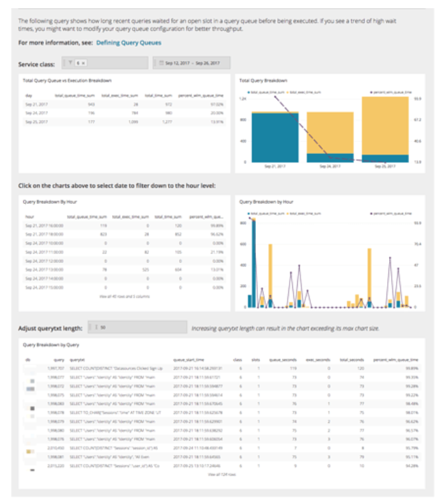Select the Sep 24, 2017 15:00:00 hour row

(124, 287)
